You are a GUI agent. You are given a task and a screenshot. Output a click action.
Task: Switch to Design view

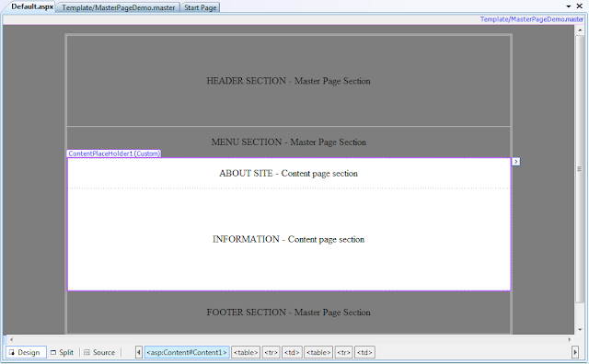click(26, 352)
